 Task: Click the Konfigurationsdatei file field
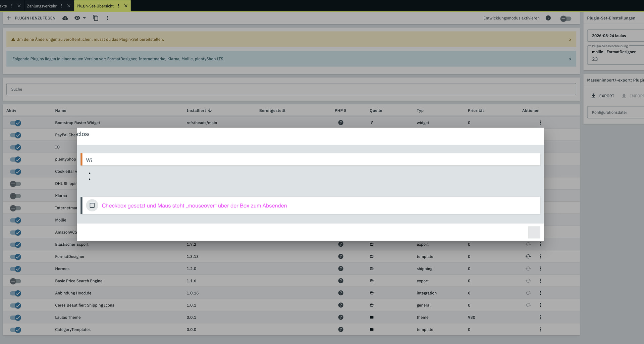(615, 112)
